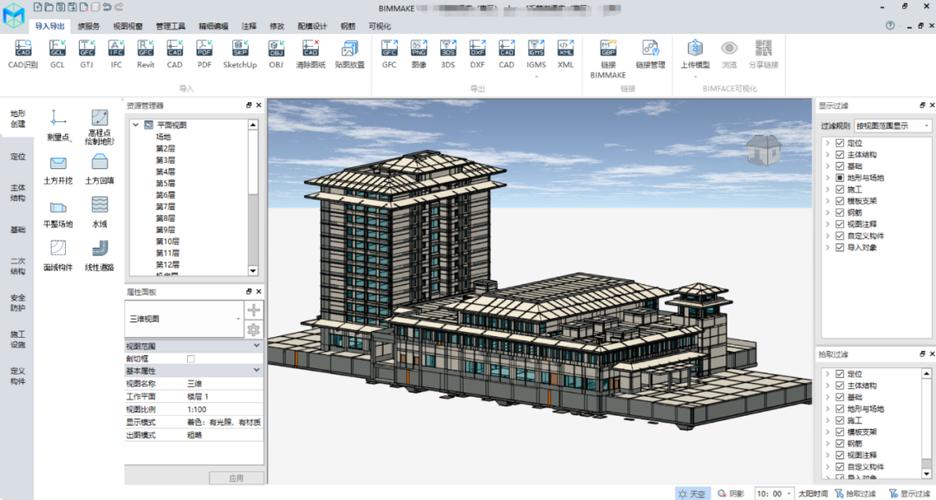The width and height of the screenshot is (936, 500).
Task: Select the 水域 water area tool
Action: point(99,213)
